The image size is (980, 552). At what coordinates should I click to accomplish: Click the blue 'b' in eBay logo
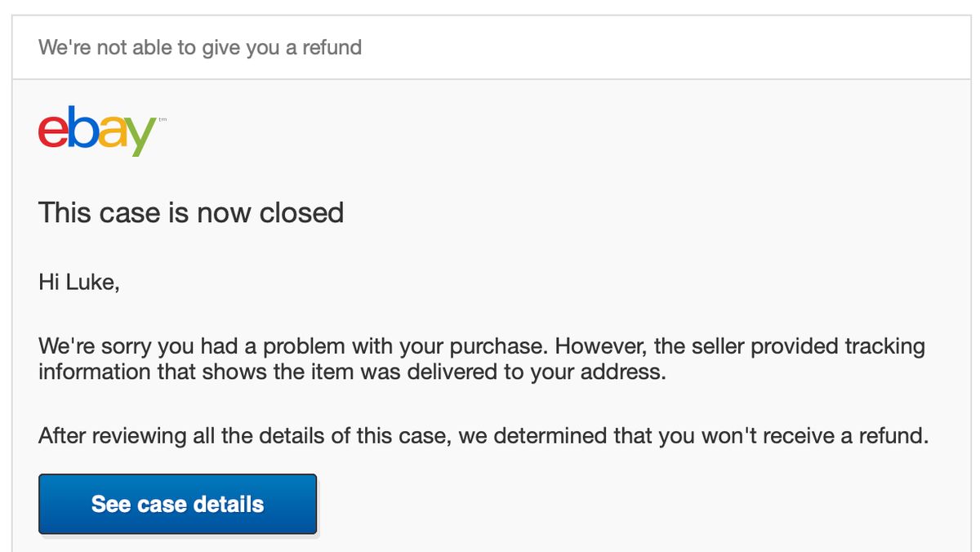[78, 128]
